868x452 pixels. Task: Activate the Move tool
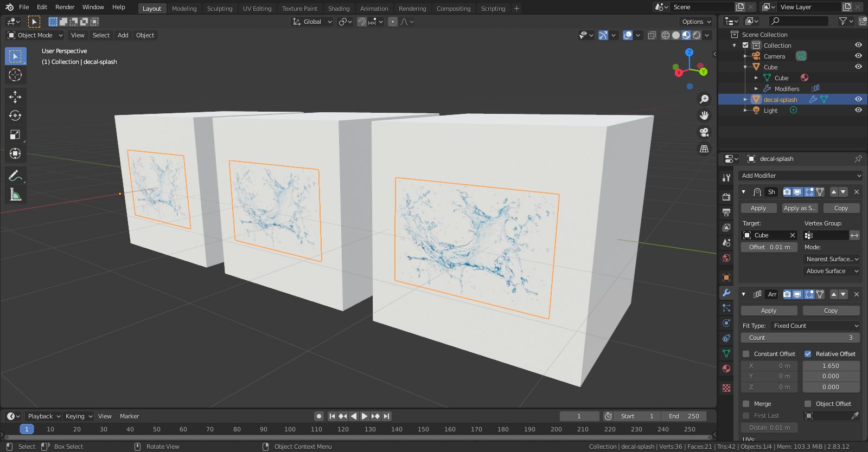(x=15, y=97)
